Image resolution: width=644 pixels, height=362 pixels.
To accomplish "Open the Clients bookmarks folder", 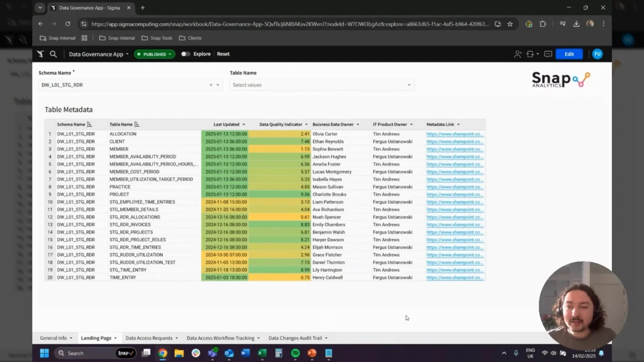I will [190, 38].
